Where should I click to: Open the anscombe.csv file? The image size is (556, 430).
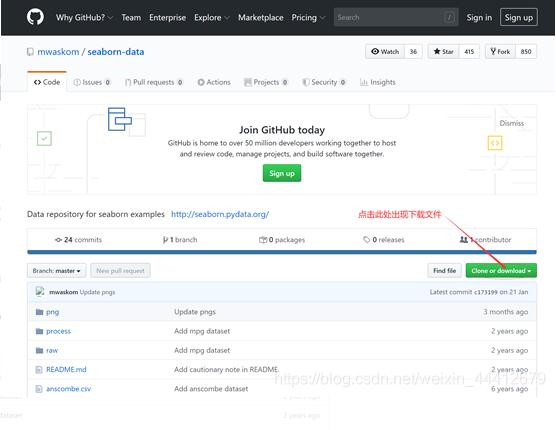(x=68, y=389)
